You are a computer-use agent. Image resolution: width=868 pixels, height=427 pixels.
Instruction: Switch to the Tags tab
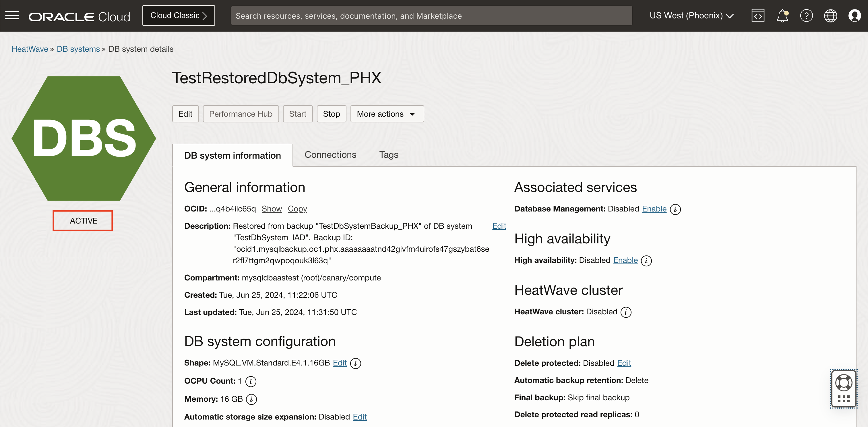[389, 155]
